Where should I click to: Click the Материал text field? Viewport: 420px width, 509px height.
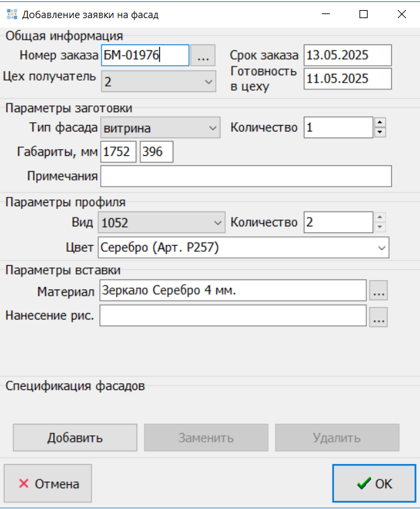233,291
